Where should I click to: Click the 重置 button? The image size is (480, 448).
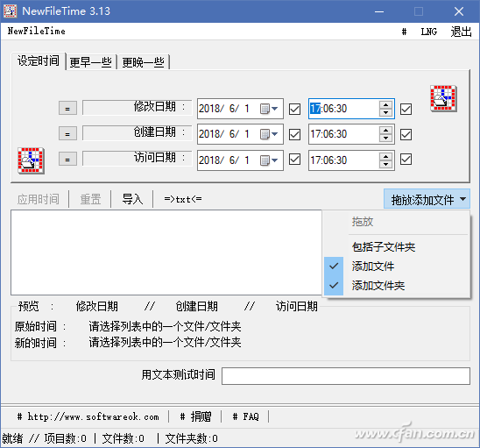coord(90,199)
